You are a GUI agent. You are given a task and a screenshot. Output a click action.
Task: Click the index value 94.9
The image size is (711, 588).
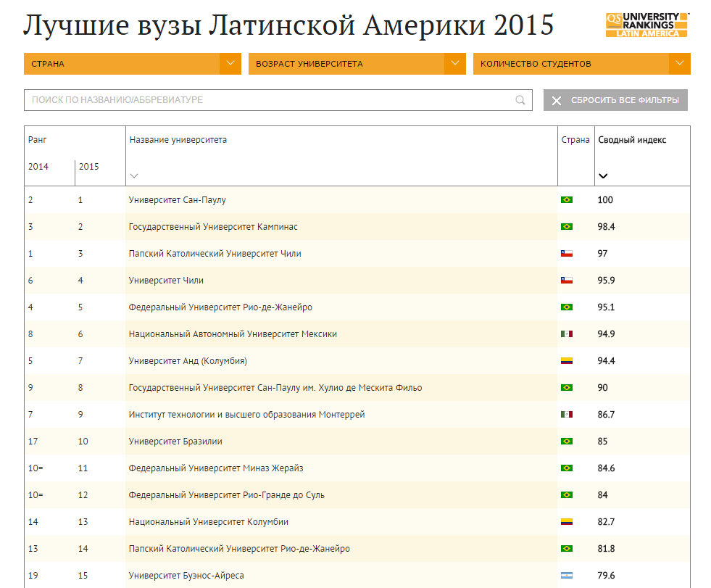tap(606, 334)
